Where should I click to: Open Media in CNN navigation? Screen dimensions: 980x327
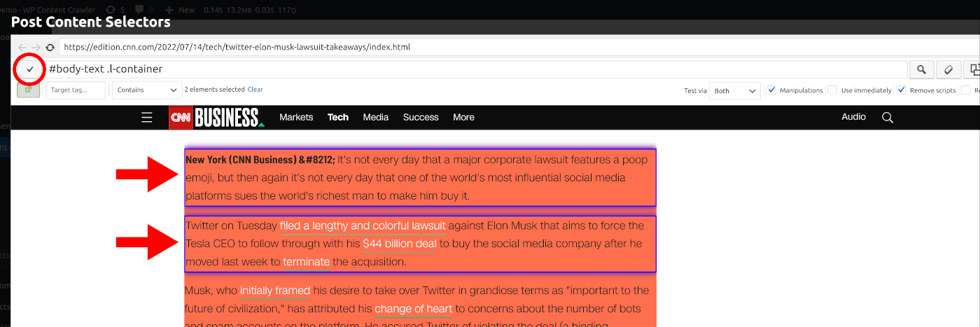(x=376, y=117)
